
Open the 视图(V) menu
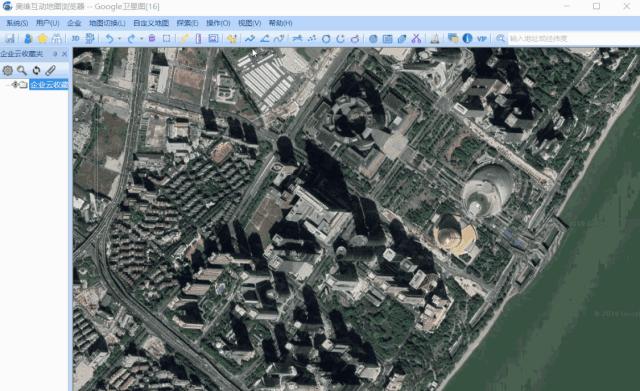point(249,23)
